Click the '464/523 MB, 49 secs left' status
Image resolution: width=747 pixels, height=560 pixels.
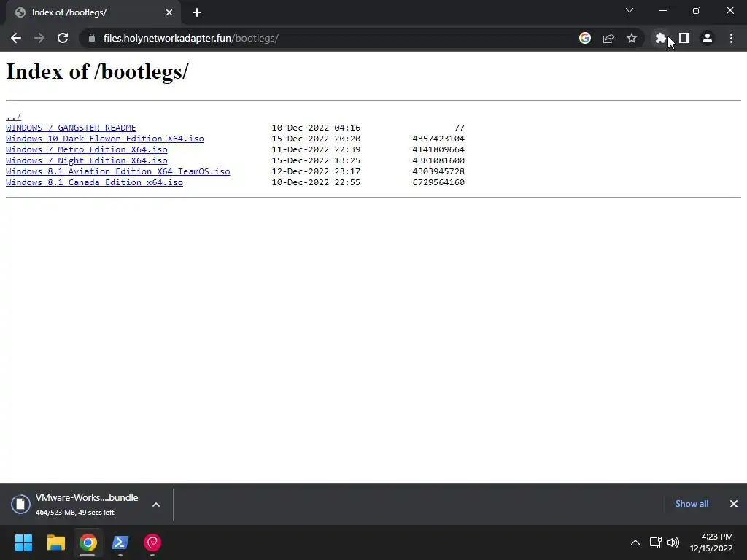(75, 513)
